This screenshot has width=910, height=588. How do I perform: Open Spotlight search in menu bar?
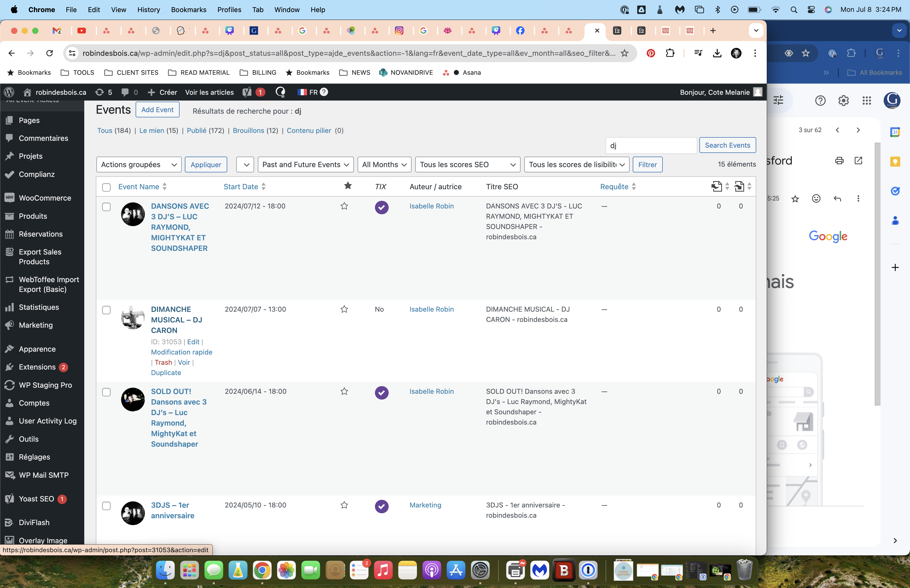(x=794, y=9)
